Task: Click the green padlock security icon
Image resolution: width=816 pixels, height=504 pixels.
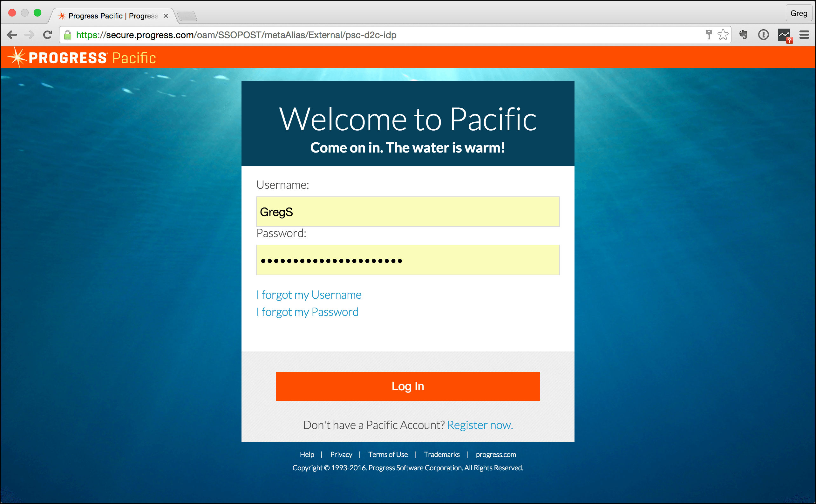Action: pyautogui.click(x=68, y=35)
